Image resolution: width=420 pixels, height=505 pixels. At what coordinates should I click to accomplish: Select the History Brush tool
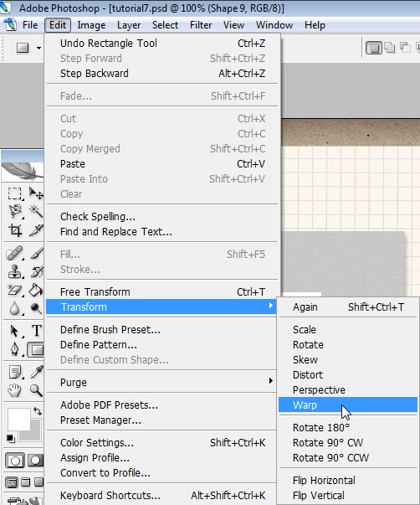[36, 271]
